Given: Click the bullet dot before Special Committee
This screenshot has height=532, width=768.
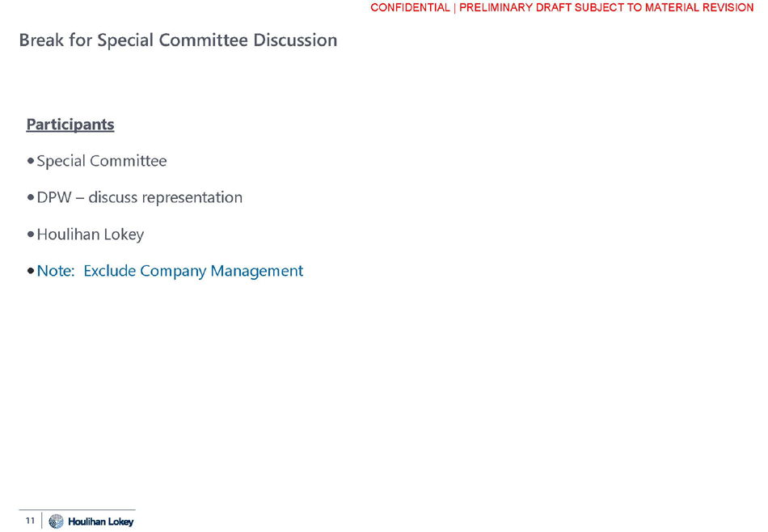Looking at the screenshot, I should pyautogui.click(x=31, y=162).
